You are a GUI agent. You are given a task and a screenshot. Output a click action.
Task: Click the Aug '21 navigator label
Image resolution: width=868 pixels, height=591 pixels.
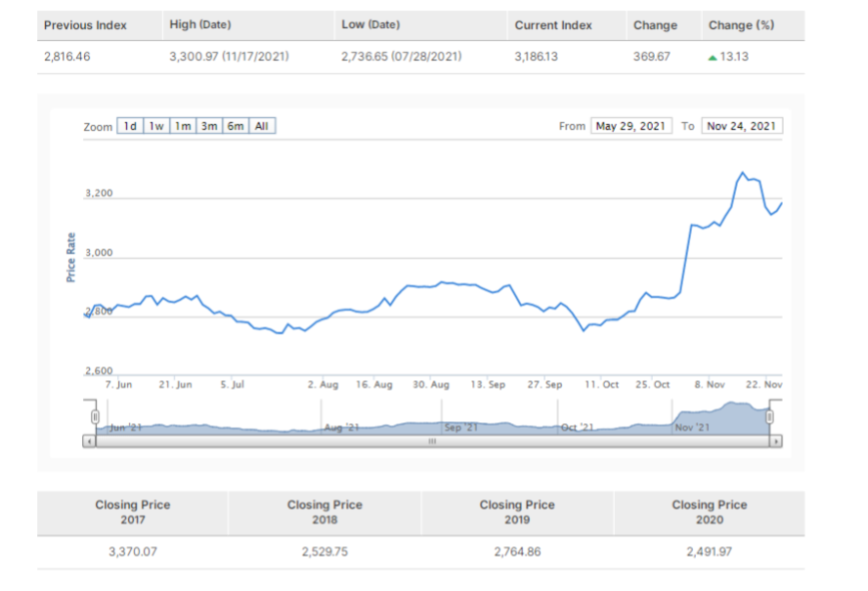click(x=341, y=428)
